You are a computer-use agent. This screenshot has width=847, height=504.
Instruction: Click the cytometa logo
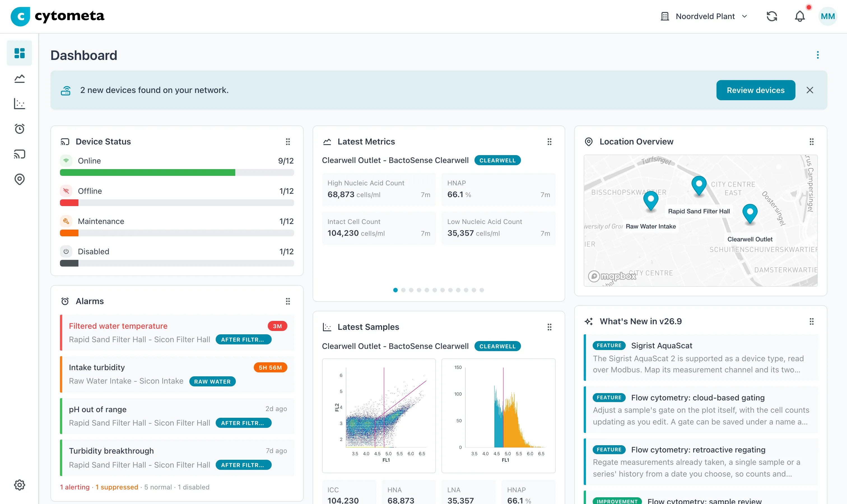click(x=58, y=16)
